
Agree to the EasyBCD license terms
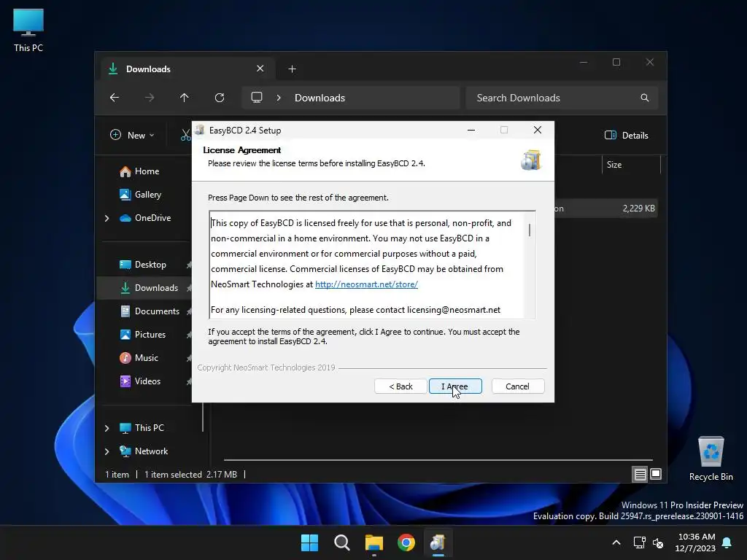pos(455,386)
